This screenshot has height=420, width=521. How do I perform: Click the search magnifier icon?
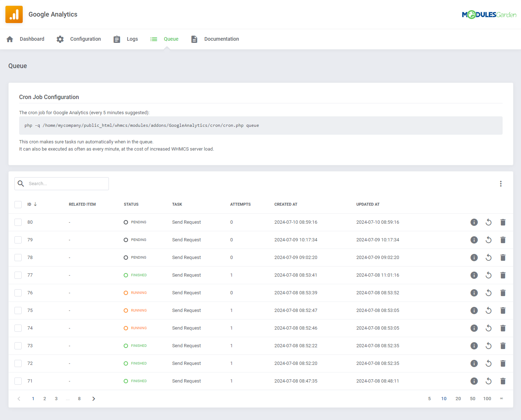pyautogui.click(x=21, y=183)
